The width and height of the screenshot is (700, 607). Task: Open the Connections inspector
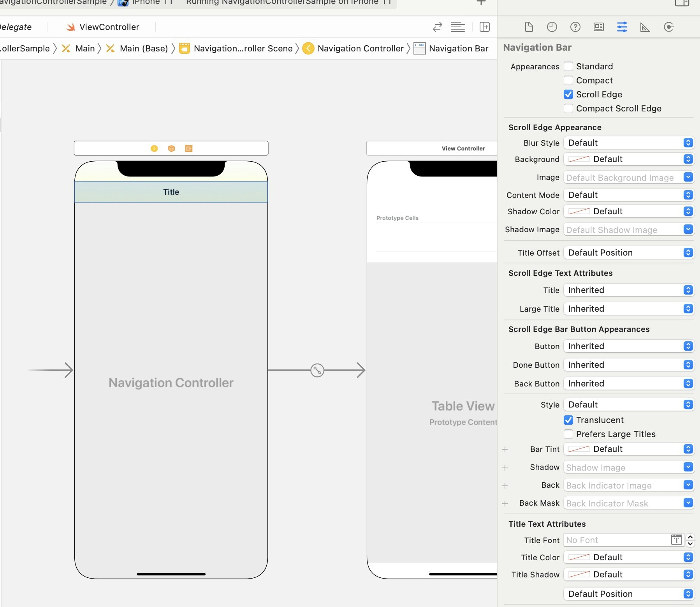[669, 27]
